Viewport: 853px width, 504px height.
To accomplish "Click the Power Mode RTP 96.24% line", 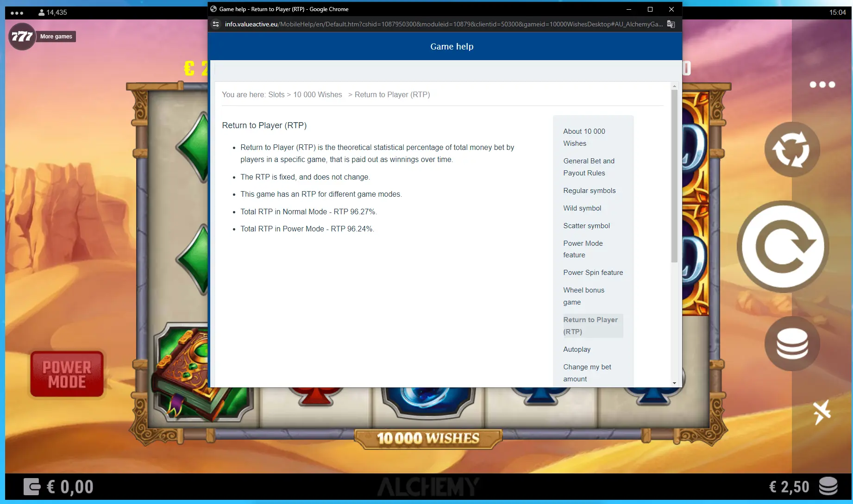I will pos(307,229).
